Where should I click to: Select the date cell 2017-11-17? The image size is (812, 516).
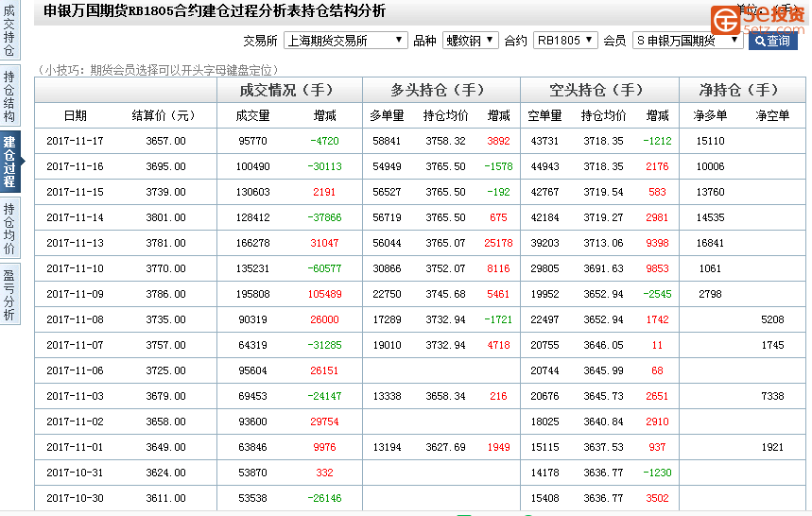point(75,141)
